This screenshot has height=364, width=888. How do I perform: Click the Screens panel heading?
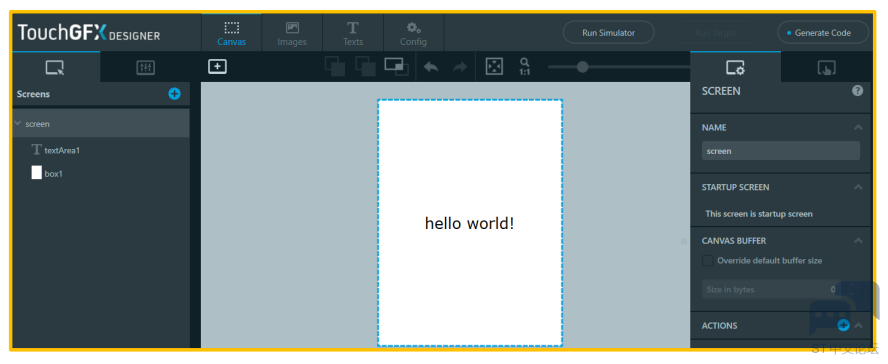(33, 94)
